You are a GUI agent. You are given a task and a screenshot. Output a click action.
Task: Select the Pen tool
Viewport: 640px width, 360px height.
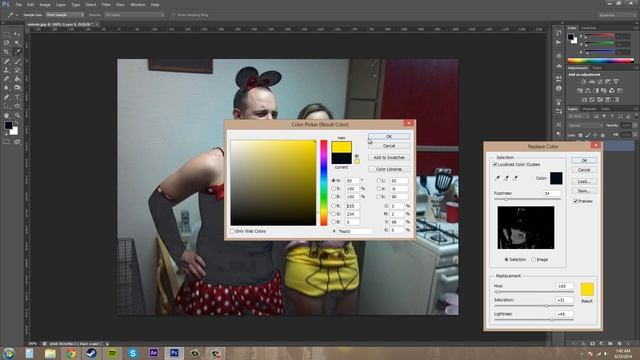point(7,97)
